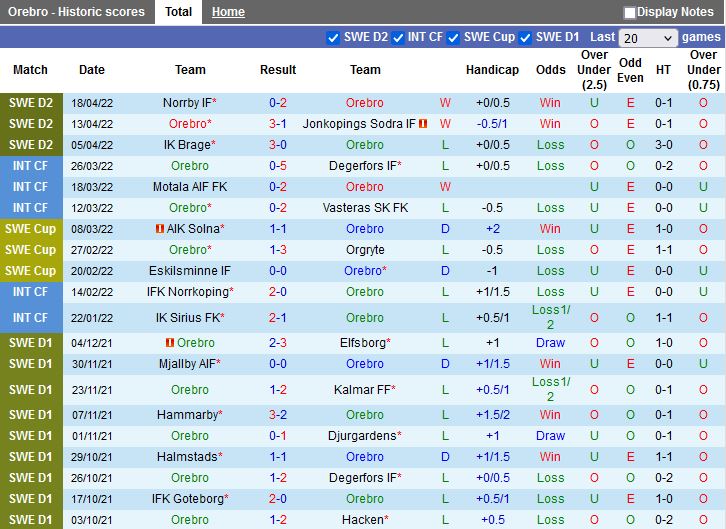Click the Kalmar FF team name
Screen dimensions: 726x529
(362, 390)
